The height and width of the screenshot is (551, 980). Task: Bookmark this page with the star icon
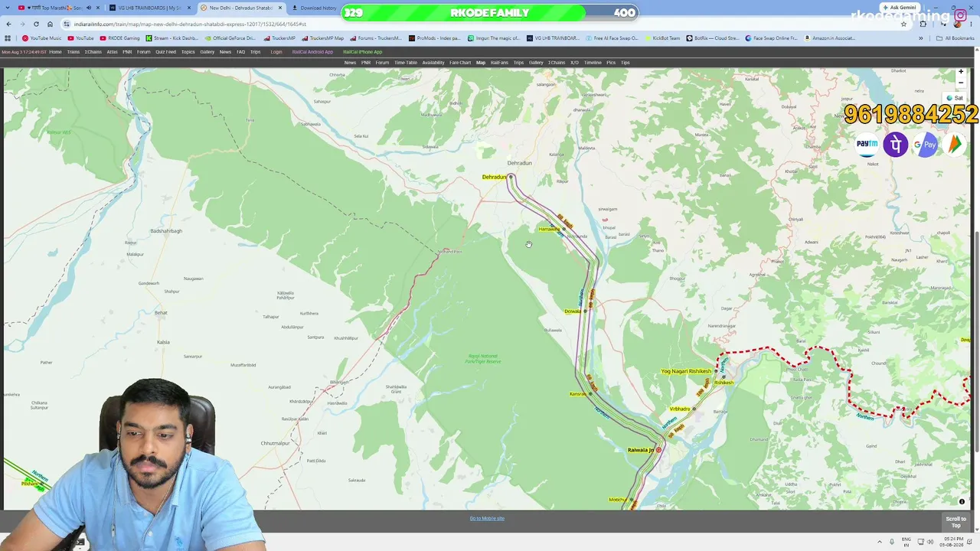(903, 24)
